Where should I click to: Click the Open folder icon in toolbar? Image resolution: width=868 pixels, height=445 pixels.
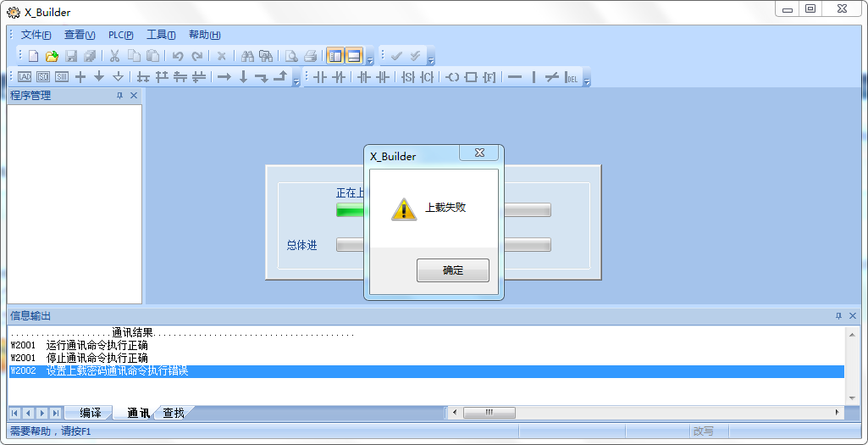(x=52, y=56)
